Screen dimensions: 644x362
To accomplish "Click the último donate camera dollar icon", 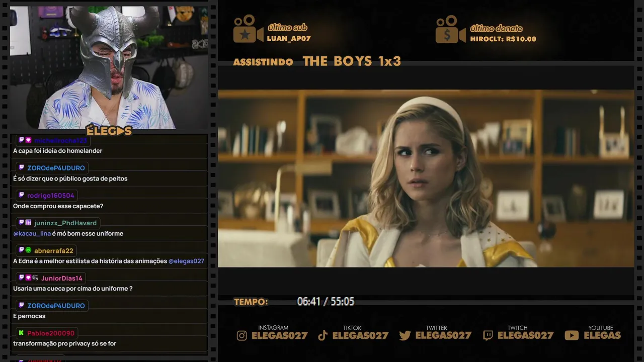I will [450, 29].
